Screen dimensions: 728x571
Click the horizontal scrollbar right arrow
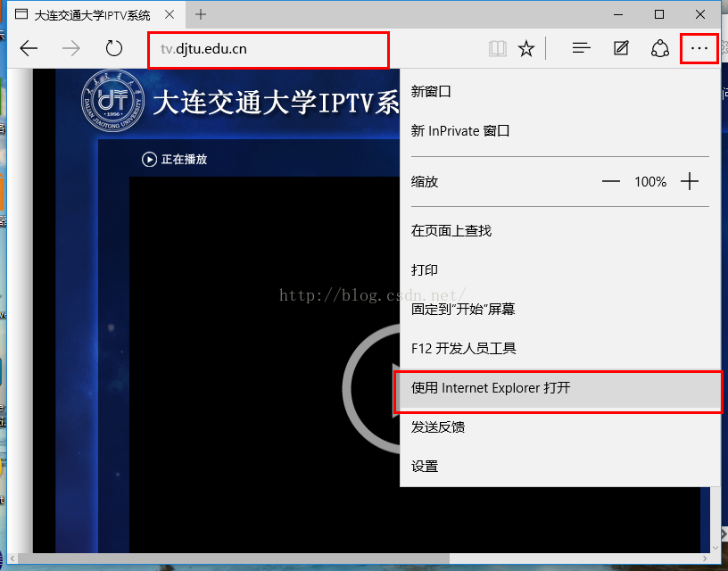point(705,559)
